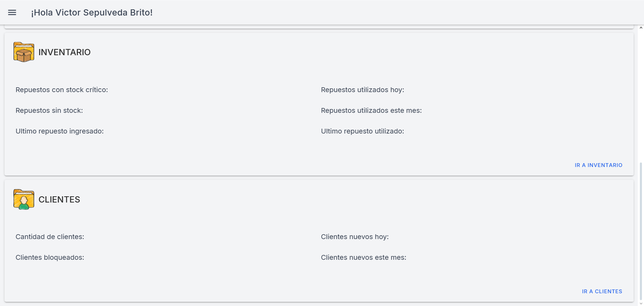Select the Clientes bloqueados label
644x306 pixels.
coord(50,257)
